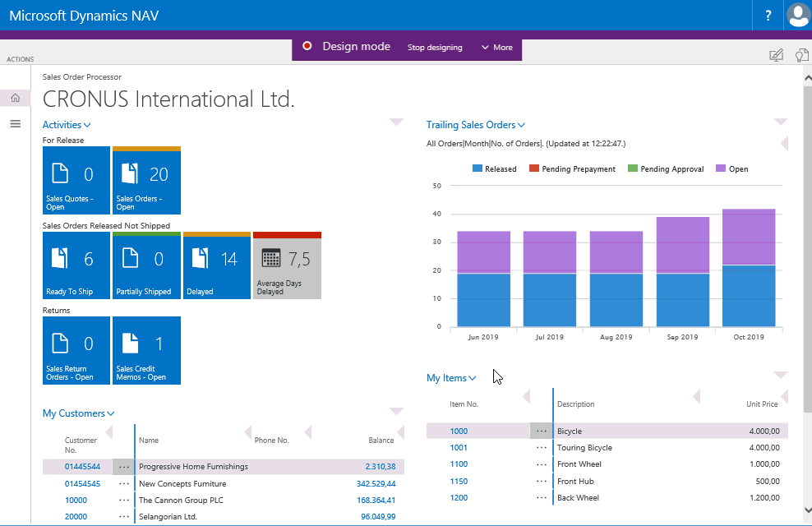Open the More menu in design bar
The width and height of the screenshot is (812, 526).
click(496, 48)
